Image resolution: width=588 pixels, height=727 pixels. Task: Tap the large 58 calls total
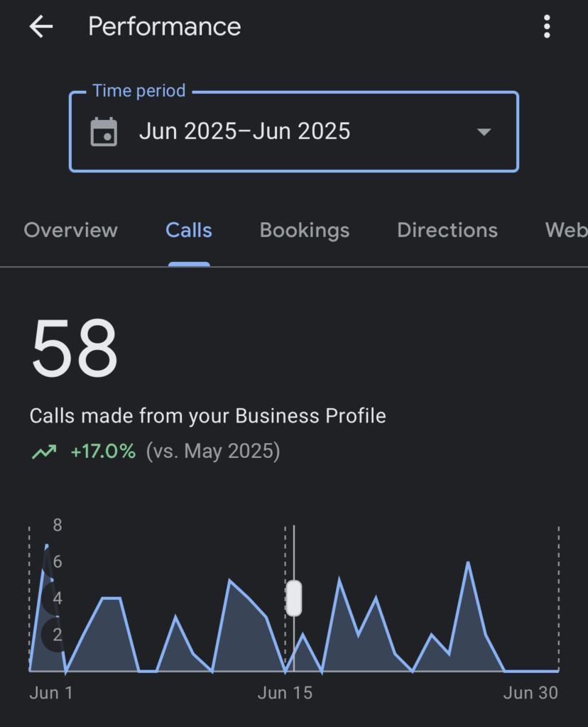point(74,346)
